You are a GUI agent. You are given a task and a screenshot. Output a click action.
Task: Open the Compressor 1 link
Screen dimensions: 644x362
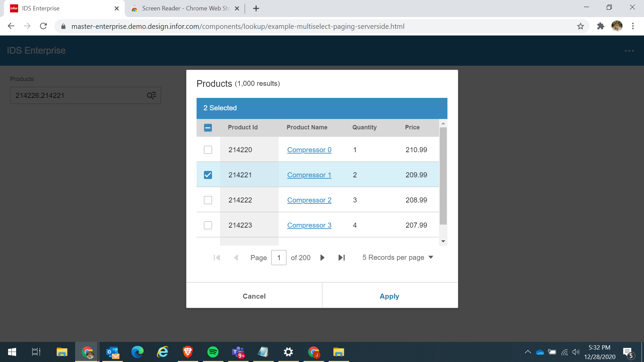point(309,175)
